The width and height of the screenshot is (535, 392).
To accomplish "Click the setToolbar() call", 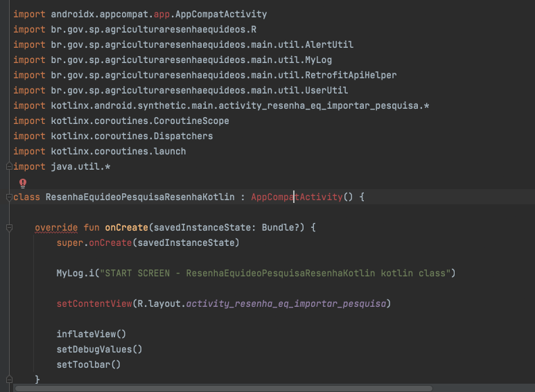I will (89, 365).
